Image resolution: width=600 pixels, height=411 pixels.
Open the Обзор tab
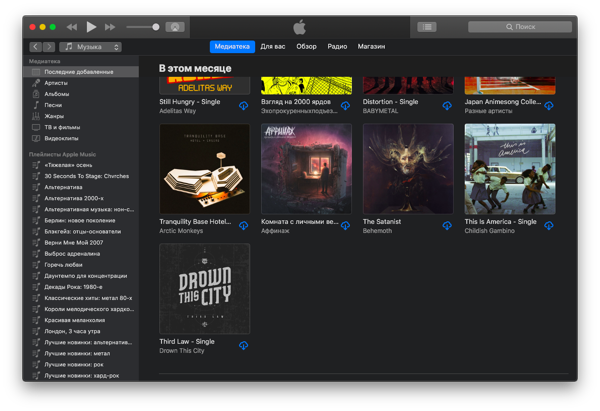click(307, 46)
